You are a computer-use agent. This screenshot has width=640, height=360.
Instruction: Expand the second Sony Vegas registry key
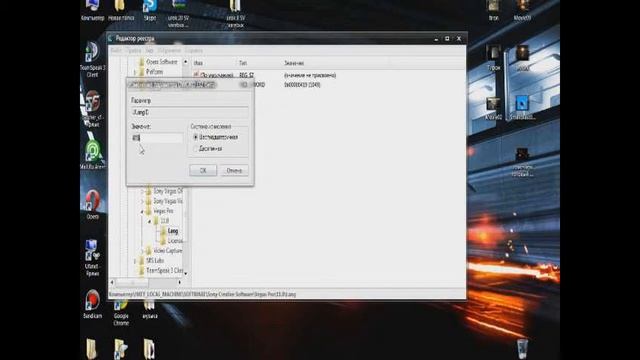(142, 201)
